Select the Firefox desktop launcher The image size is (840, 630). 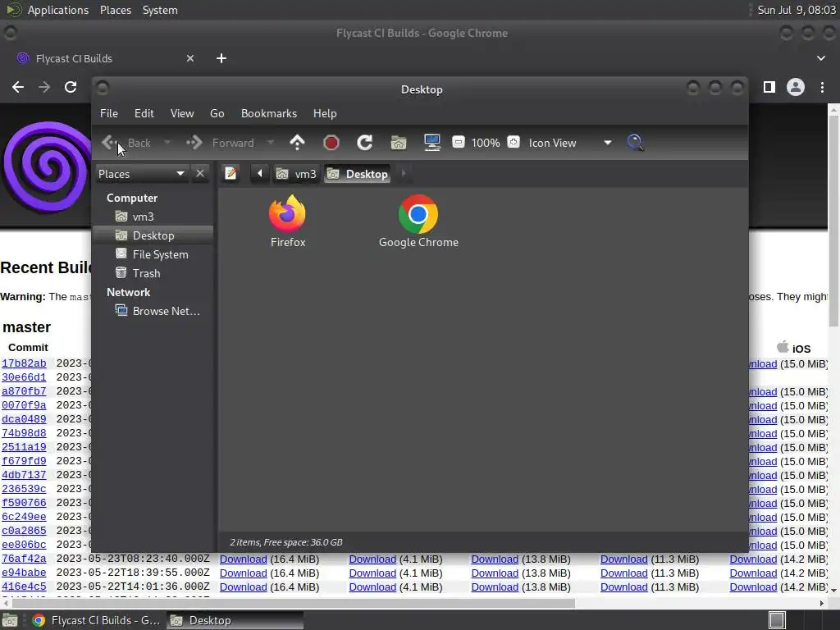click(288, 221)
